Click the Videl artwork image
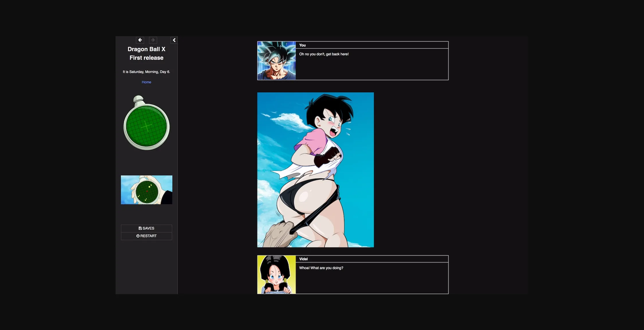The image size is (644, 330). pyautogui.click(x=315, y=169)
